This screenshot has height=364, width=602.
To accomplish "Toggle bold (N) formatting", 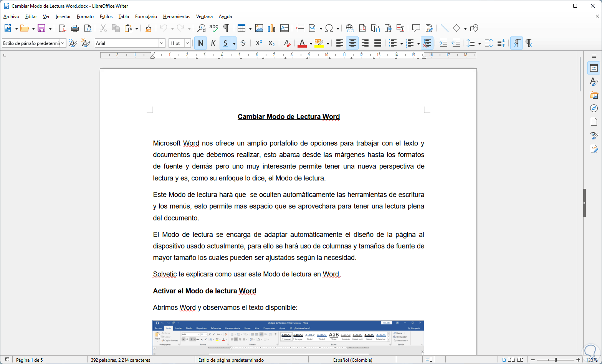I will [200, 43].
